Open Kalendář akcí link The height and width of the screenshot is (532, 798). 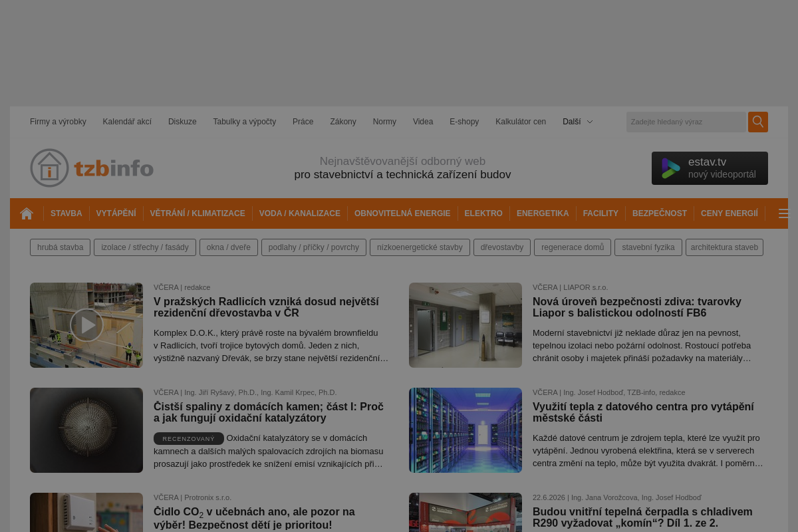pyautogui.click(x=127, y=122)
